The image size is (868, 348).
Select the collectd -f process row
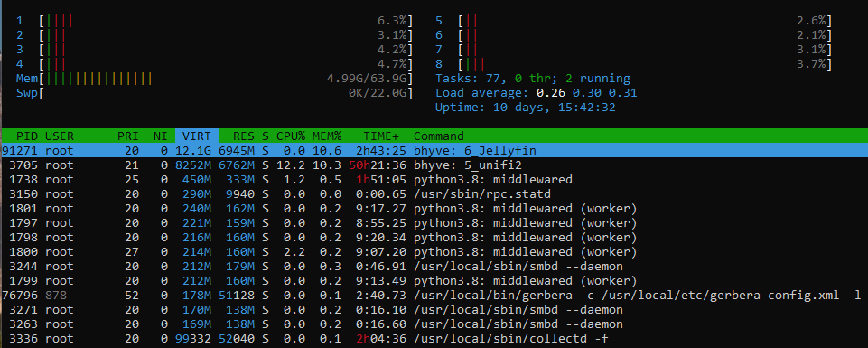tap(434, 338)
